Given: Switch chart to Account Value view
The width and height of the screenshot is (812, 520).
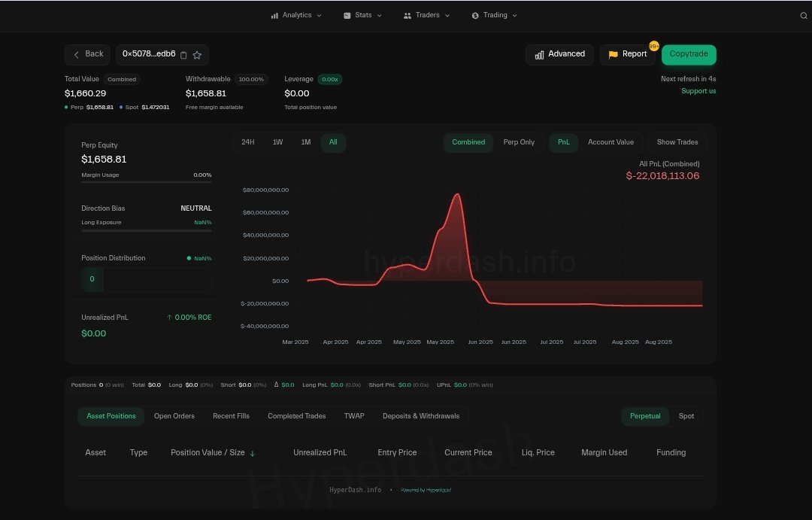Looking at the screenshot, I should [x=611, y=142].
